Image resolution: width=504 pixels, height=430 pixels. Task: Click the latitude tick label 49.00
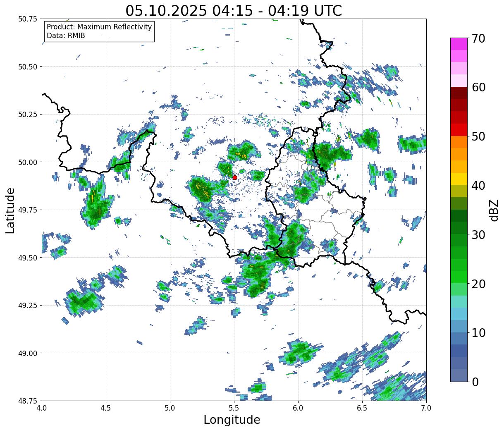pos(28,353)
